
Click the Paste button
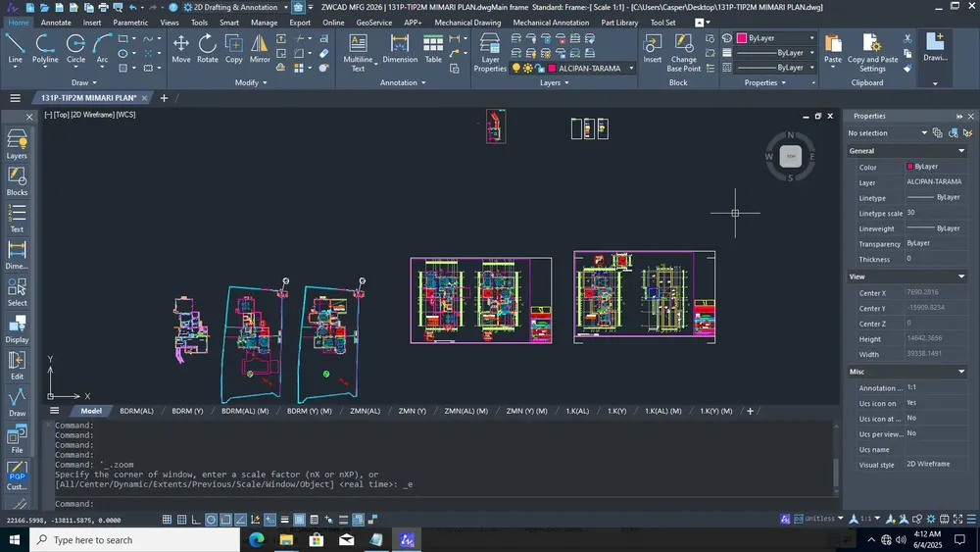pos(832,50)
